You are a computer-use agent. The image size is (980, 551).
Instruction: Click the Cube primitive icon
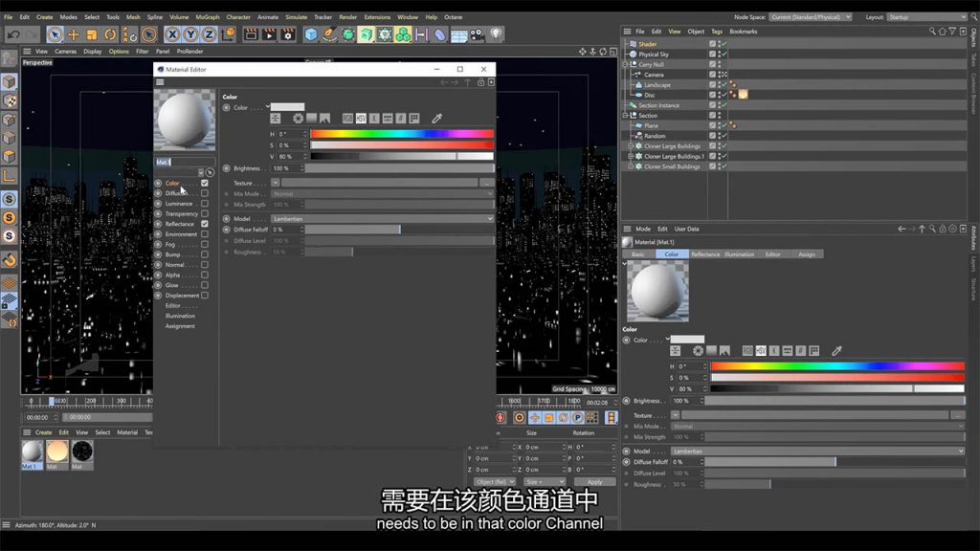point(311,34)
